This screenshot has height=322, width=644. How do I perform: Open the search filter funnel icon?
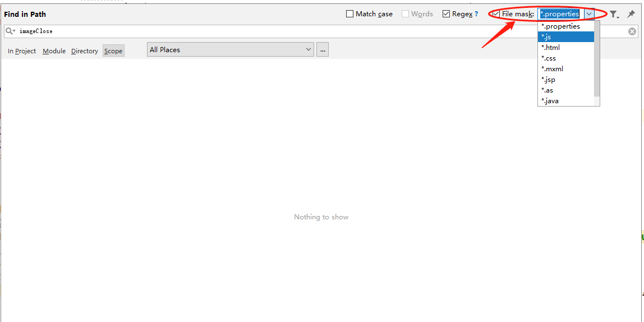614,15
